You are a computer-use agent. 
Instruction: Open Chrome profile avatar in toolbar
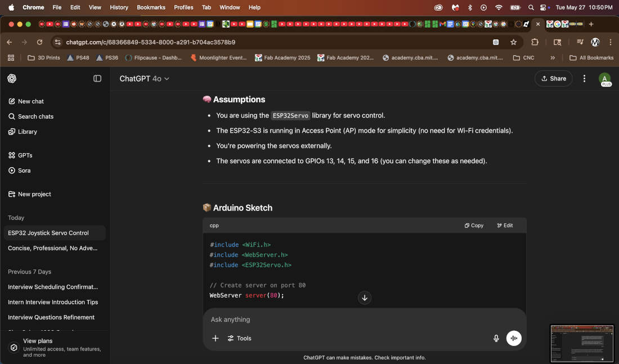click(x=595, y=42)
